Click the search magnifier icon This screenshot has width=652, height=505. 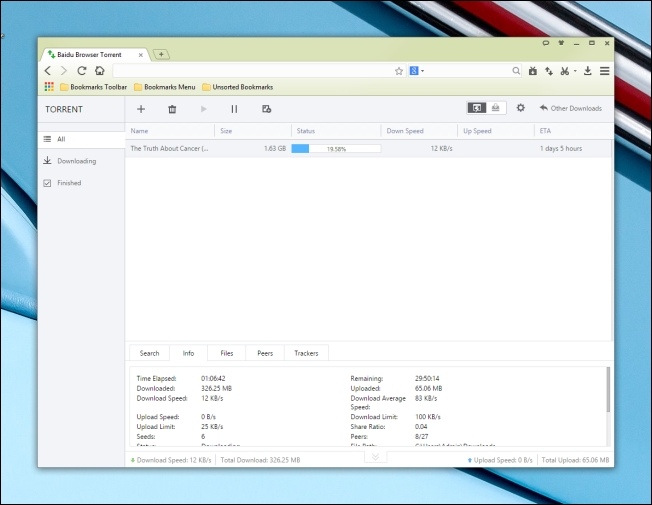tap(516, 71)
